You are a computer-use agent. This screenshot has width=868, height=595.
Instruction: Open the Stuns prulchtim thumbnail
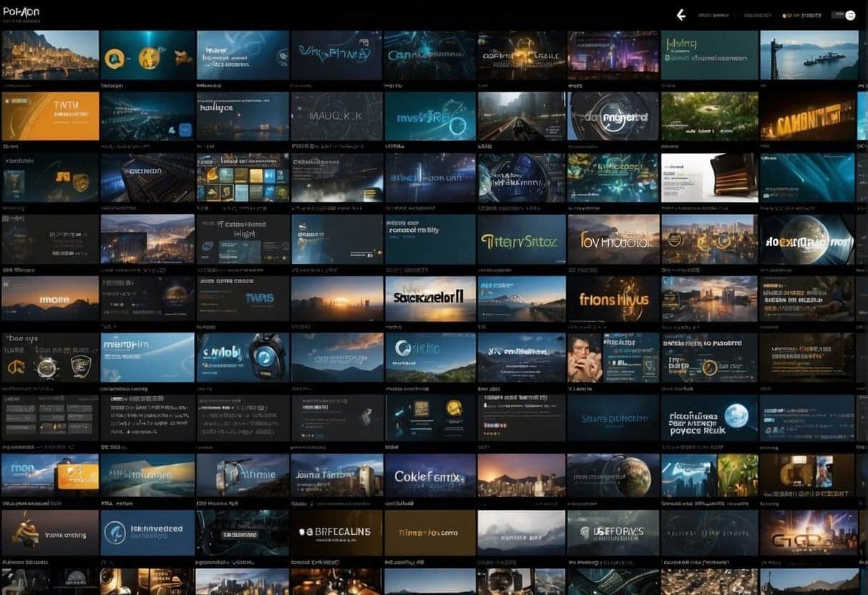(613, 418)
